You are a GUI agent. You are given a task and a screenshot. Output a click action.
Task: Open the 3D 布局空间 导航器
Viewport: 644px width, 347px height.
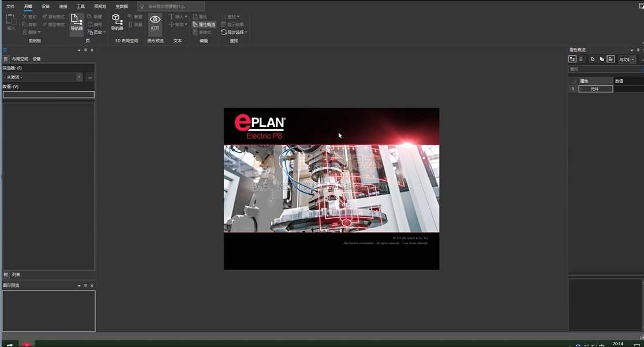[117, 23]
